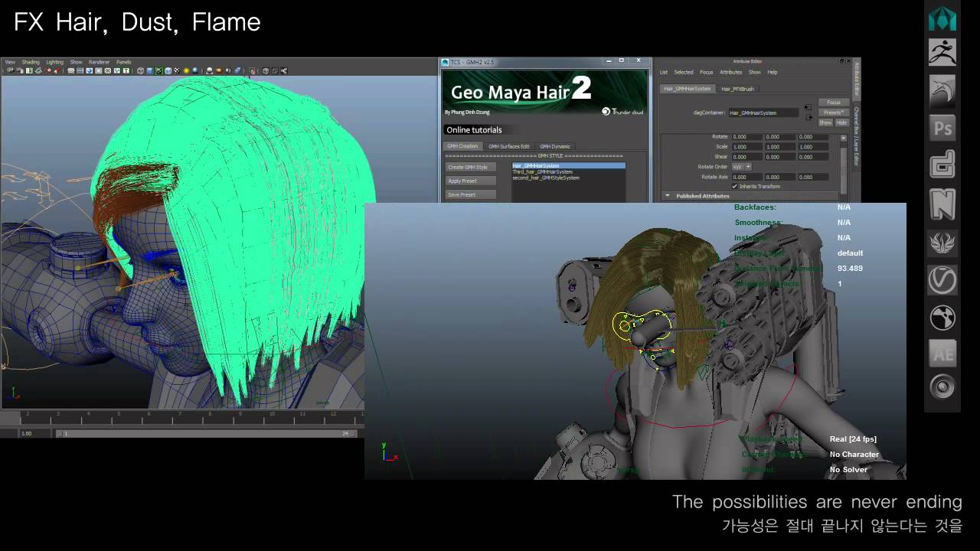Open the viewport Panels menu

(x=124, y=62)
